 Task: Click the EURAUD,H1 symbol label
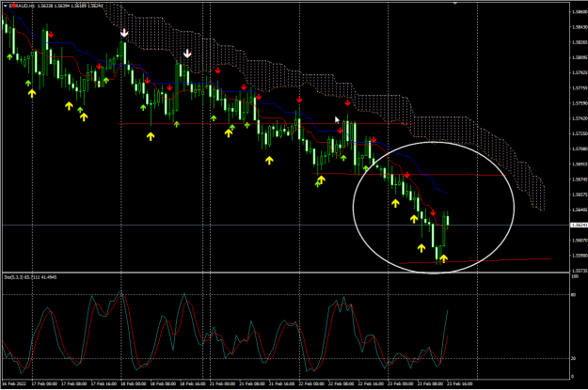click(x=23, y=6)
